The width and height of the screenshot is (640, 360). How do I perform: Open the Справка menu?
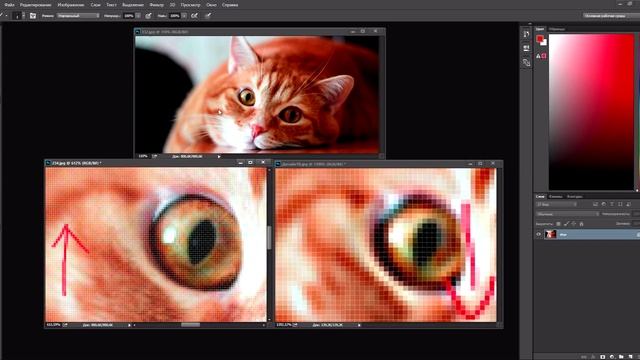point(230,5)
